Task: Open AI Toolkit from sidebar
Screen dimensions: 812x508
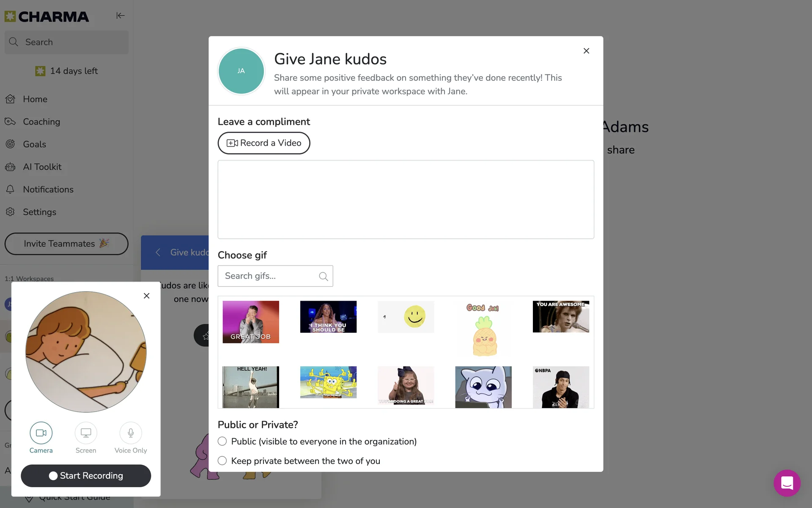Action: (42, 167)
